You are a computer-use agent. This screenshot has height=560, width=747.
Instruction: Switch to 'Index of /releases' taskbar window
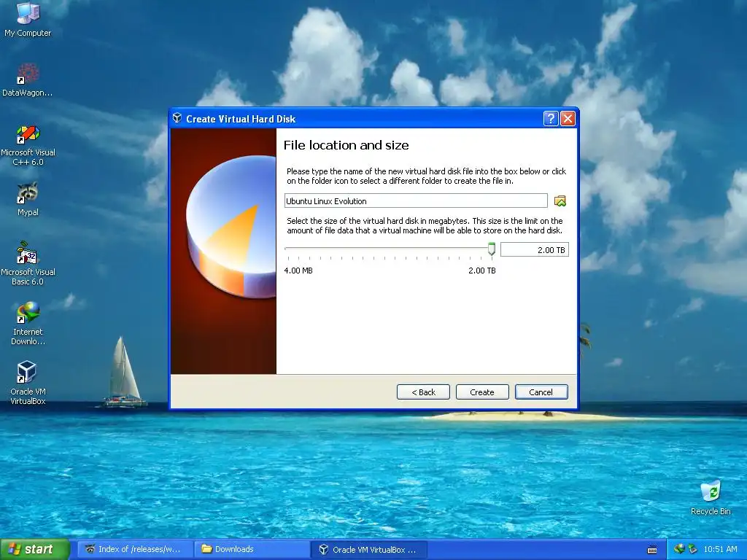coord(135,549)
